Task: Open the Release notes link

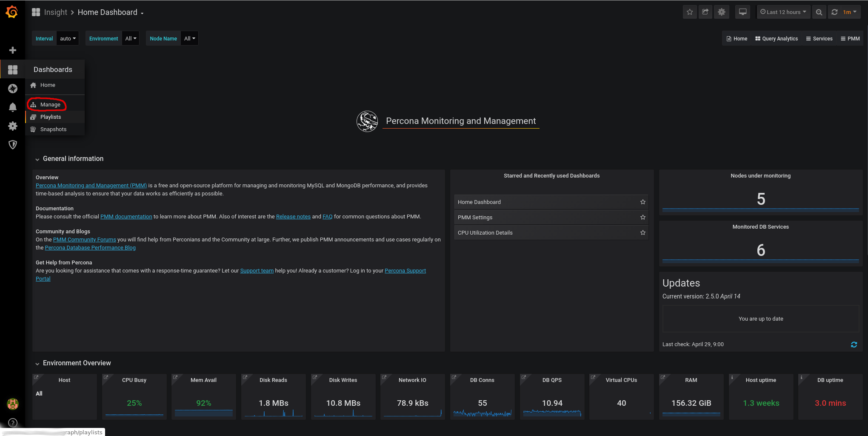Action: (293, 217)
